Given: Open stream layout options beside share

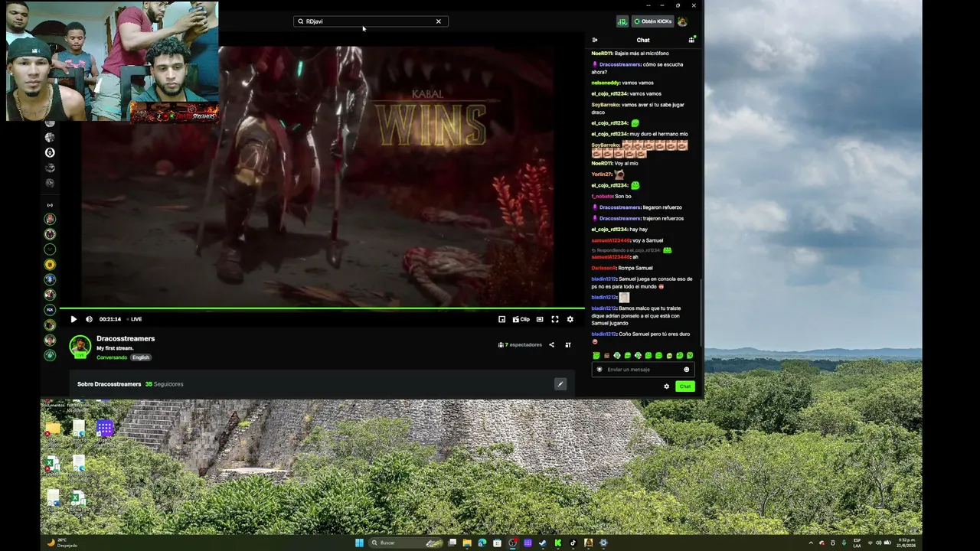Looking at the screenshot, I should coord(568,344).
